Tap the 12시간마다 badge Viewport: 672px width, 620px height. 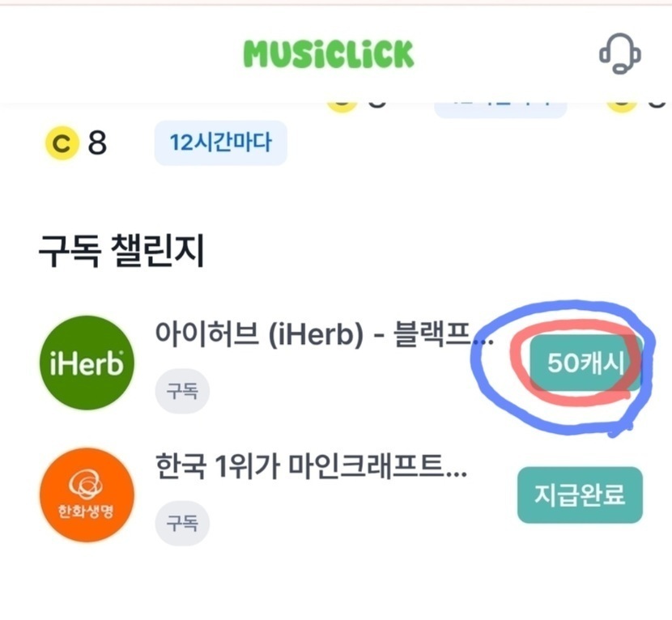click(220, 144)
